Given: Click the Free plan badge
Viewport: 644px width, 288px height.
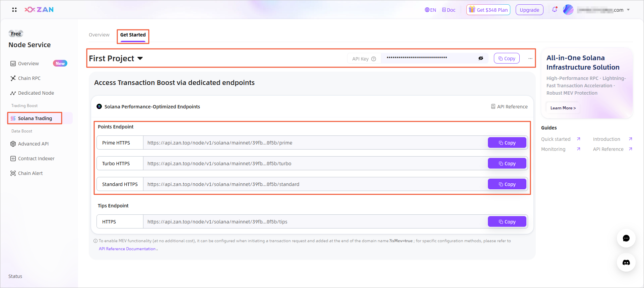Looking at the screenshot, I should click(x=16, y=33).
